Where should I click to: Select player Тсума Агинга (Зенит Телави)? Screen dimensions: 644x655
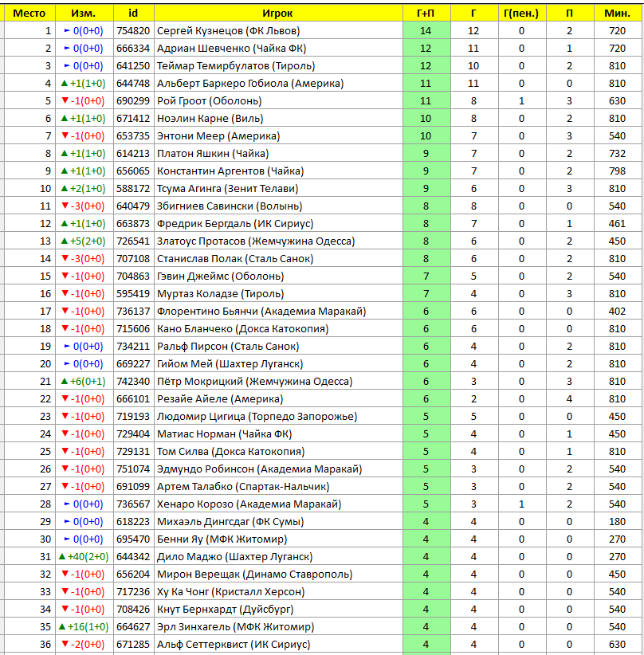pyautogui.click(x=227, y=189)
